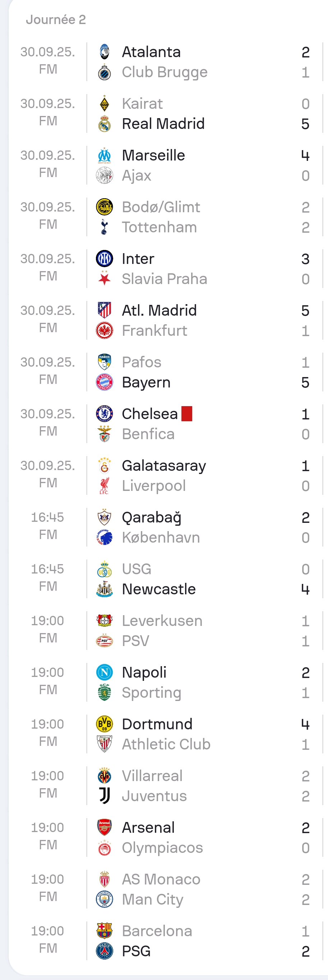The height and width of the screenshot is (980, 328).
Task: Click the Juventus logo icon
Action: click(104, 796)
